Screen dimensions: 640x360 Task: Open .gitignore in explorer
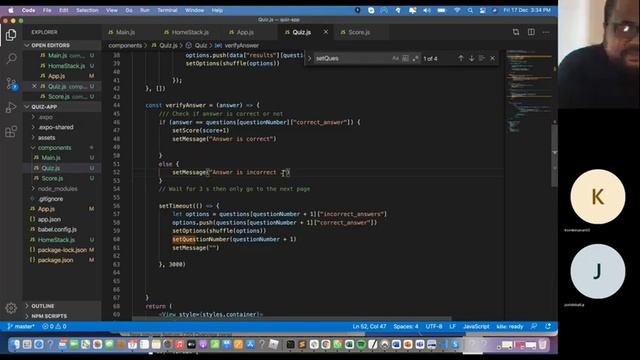[x=62, y=199]
